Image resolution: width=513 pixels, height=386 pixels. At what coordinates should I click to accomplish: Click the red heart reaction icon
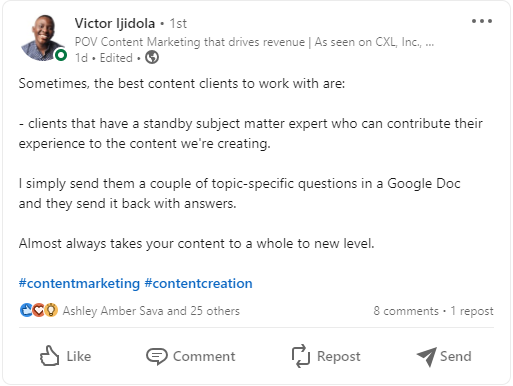38,310
